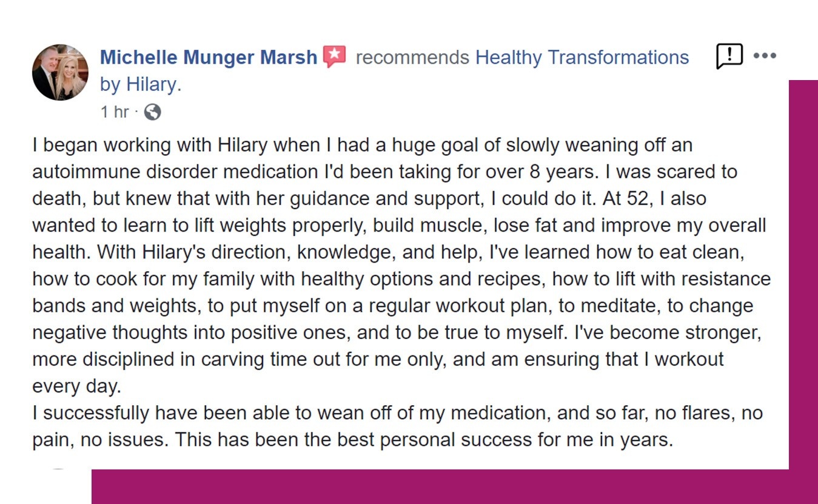Click the man in the profile photo
This screenshot has height=504, width=818.
tap(48, 73)
